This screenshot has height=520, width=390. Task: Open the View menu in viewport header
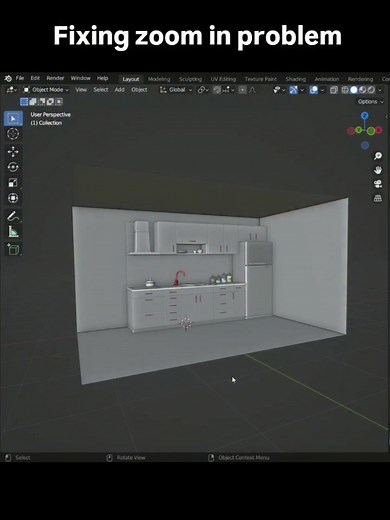[x=81, y=90]
